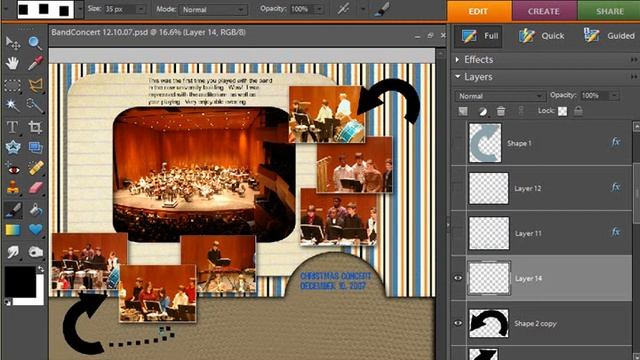Click the link layers chain icon
This screenshot has width=640, height=360.
tap(521, 111)
